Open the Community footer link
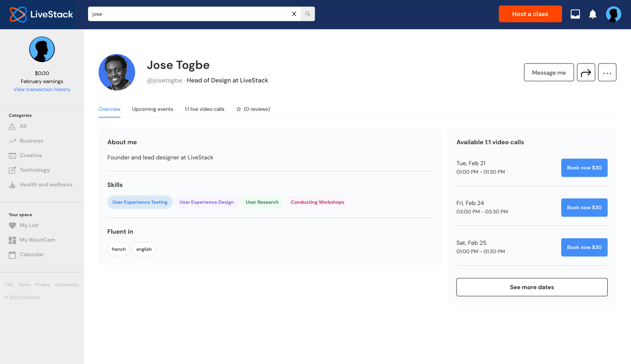Image resolution: width=631 pixels, height=364 pixels. 67,285
